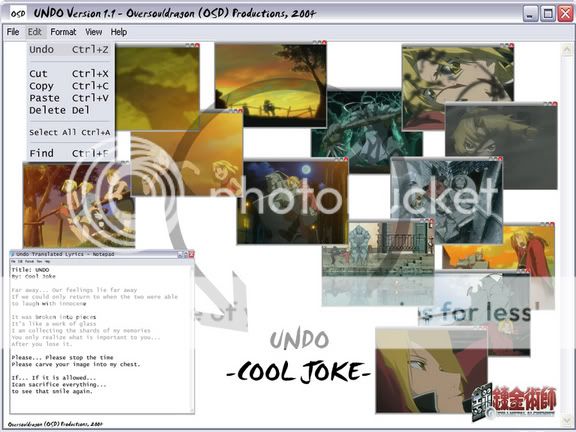
Task: Click the 'Title: UNDO' line in Notepad
Action: [30, 270]
